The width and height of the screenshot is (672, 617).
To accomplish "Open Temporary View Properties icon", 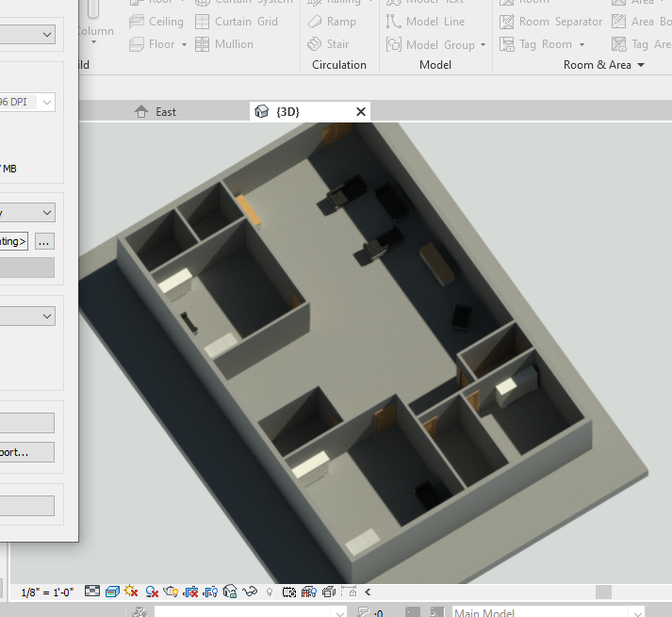I will click(x=288, y=593).
